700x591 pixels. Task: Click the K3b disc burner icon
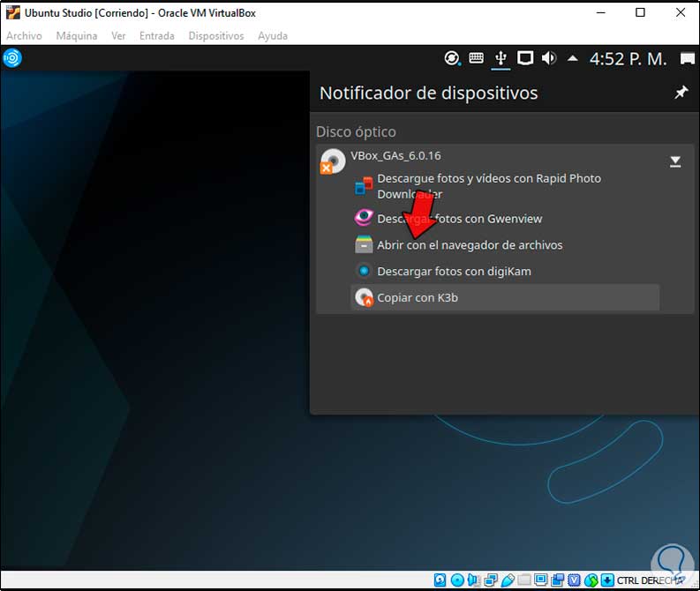point(364,297)
